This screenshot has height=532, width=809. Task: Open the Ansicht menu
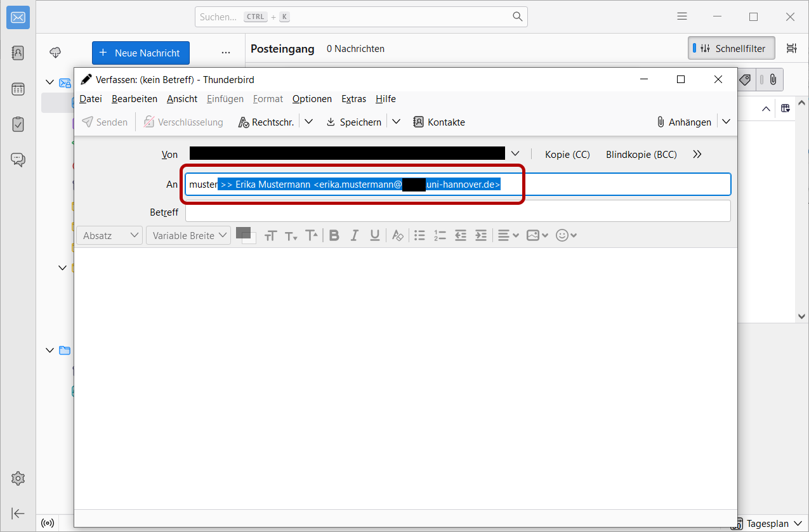182,99
